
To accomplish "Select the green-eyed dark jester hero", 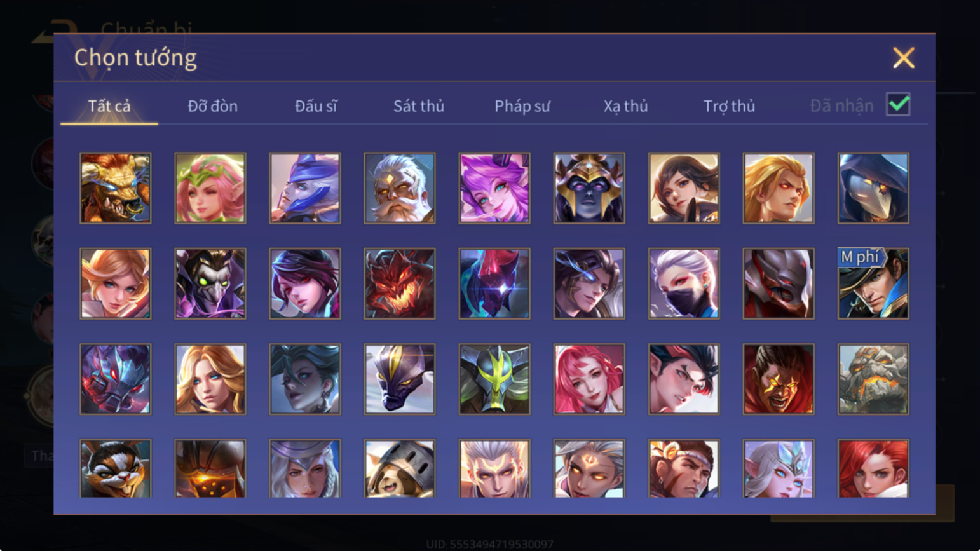I will tap(210, 283).
